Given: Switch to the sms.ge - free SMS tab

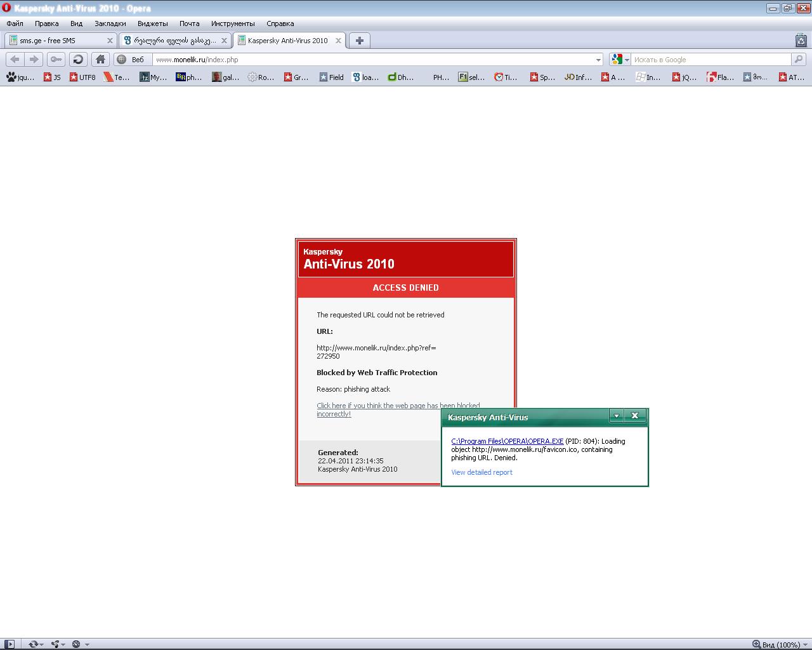Looking at the screenshot, I should (x=61, y=41).
